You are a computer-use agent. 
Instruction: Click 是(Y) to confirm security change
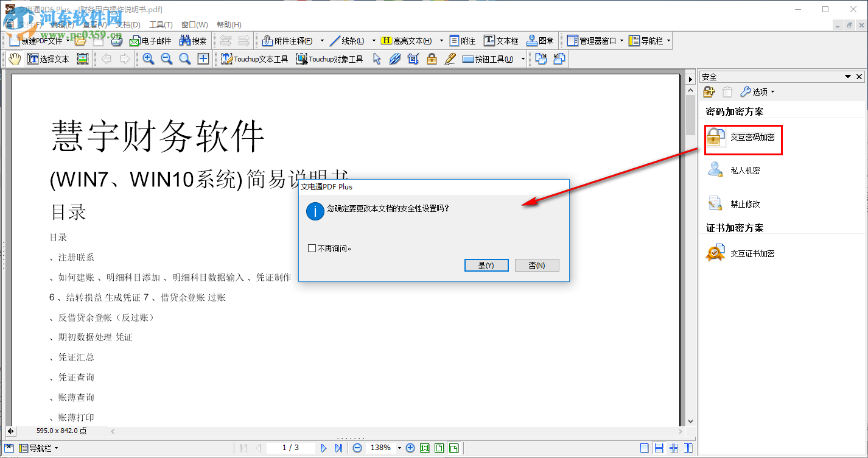[x=486, y=265]
